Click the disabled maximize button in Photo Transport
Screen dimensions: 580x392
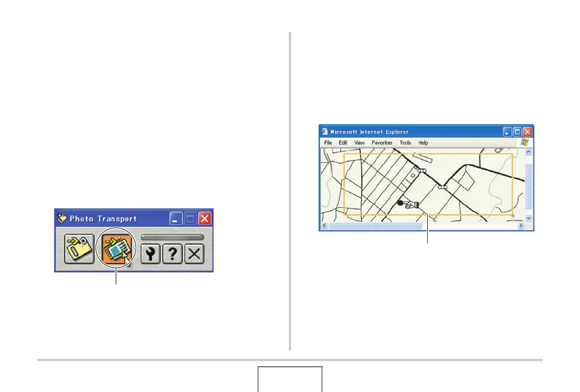(190, 218)
